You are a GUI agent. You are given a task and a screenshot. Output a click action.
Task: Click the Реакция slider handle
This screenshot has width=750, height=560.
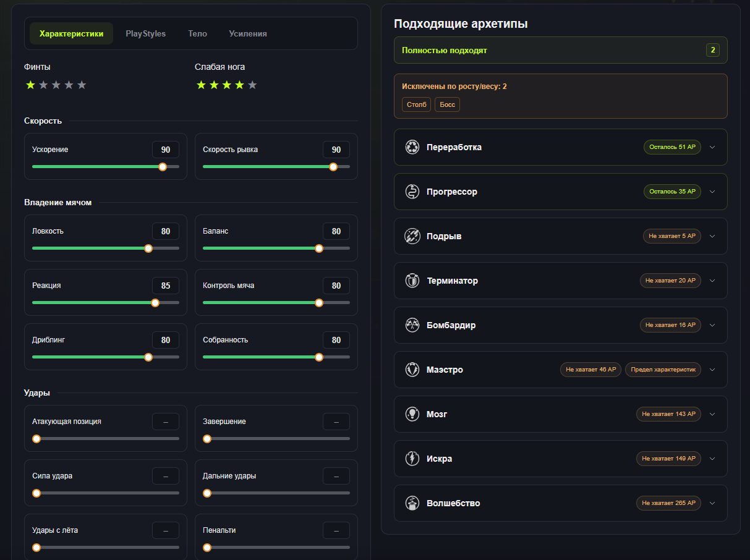click(155, 303)
